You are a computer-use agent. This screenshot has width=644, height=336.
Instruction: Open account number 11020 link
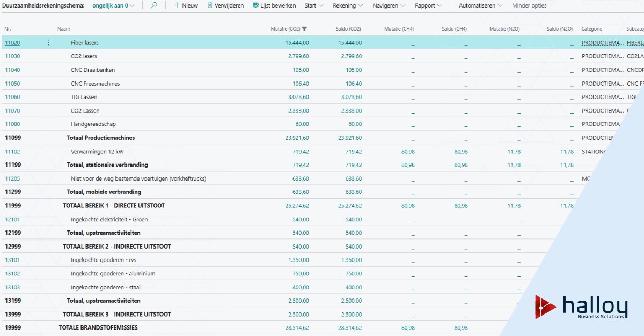(x=12, y=43)
